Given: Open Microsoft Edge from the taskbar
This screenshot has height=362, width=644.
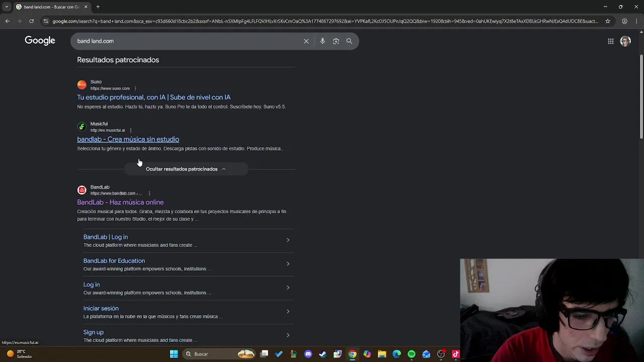Looking at the screenshot, I should pos(396,354).
